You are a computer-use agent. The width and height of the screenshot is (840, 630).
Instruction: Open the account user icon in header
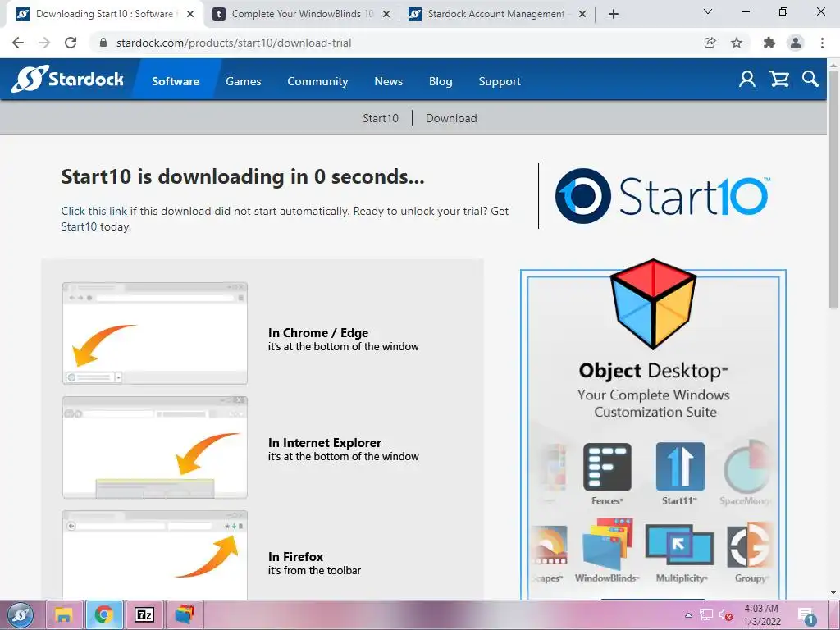(746, 80)
